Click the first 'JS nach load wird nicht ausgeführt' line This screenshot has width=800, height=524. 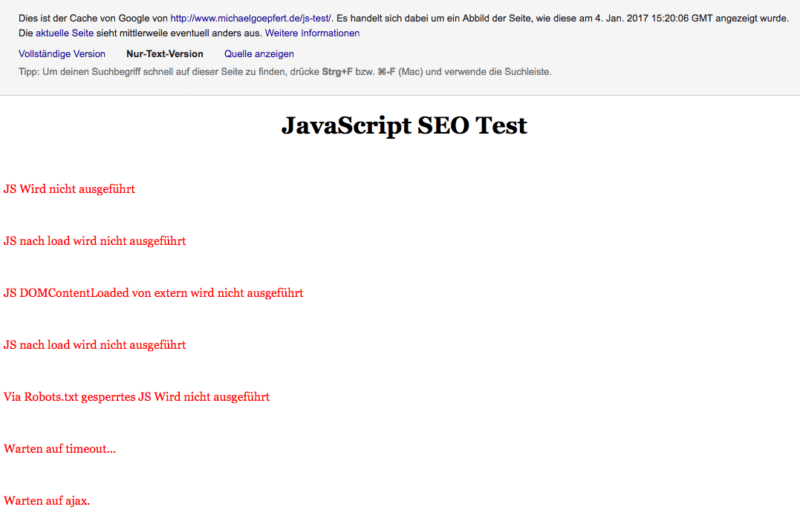point(95,241)
